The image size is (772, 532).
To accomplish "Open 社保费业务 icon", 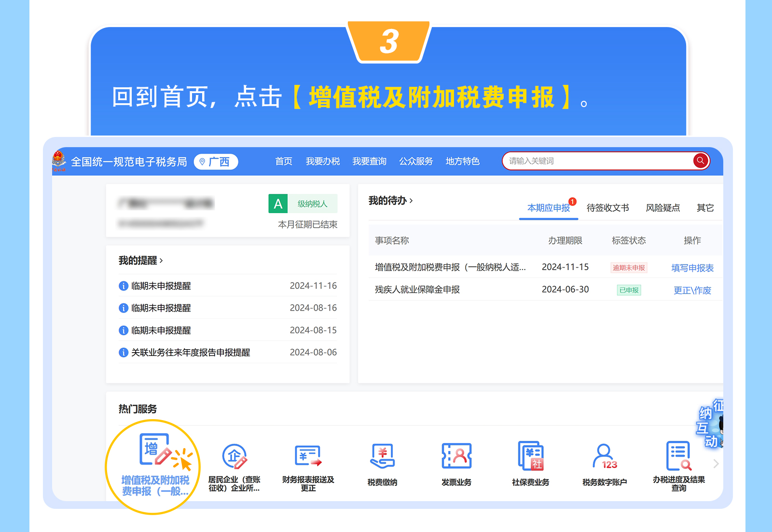I will pos(530,457).
